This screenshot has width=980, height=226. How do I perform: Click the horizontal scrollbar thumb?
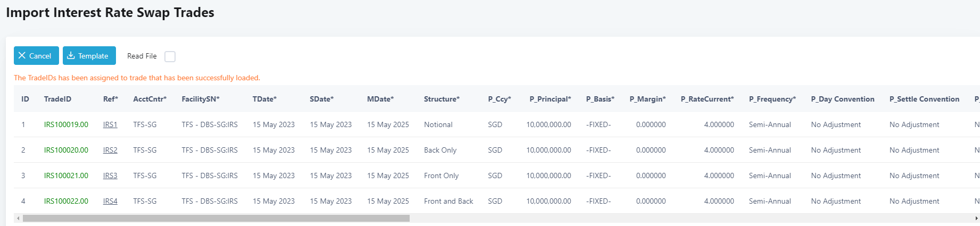[215, 218]
